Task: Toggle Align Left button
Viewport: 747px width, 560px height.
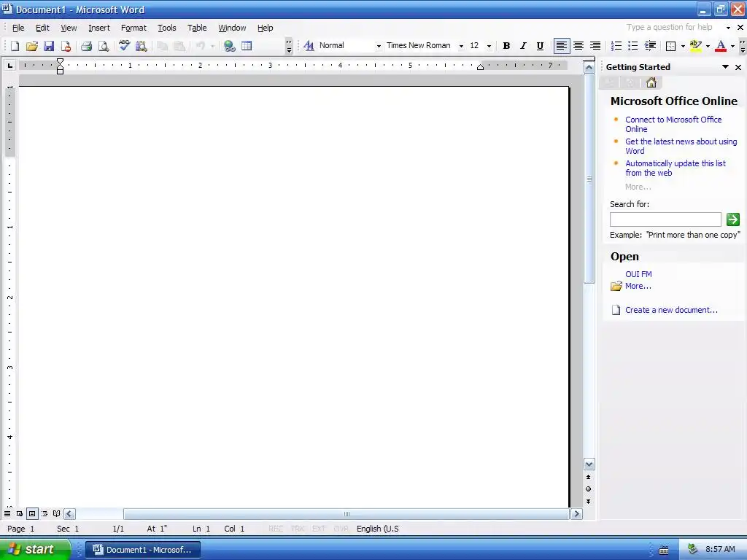Action: (x=561, y=46)
